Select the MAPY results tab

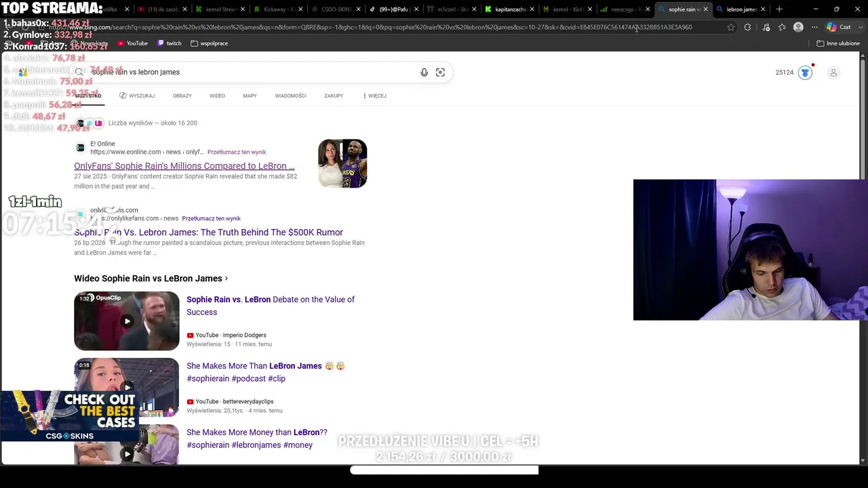250,96
